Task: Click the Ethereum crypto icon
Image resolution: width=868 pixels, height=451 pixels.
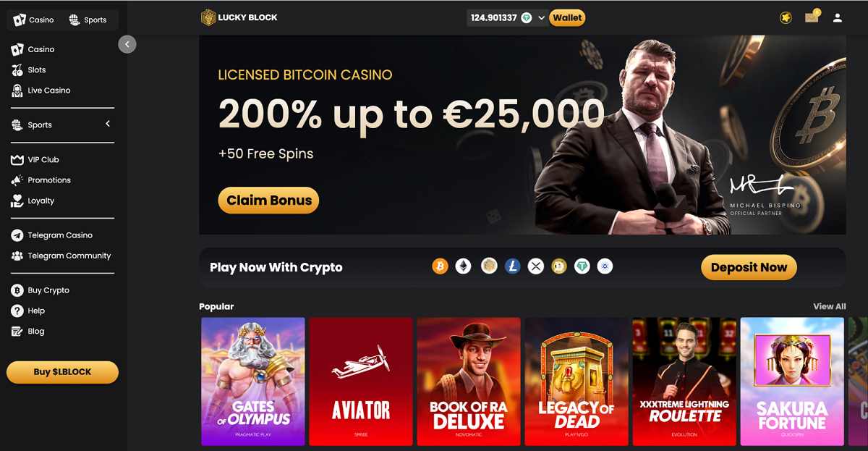Action: coord(464,266)
